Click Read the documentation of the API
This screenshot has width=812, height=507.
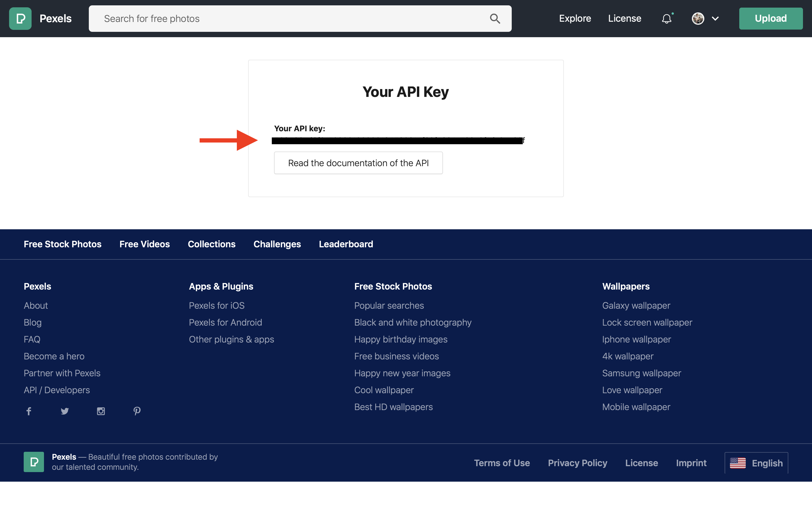pyautogui.click(x=358, y=163)
